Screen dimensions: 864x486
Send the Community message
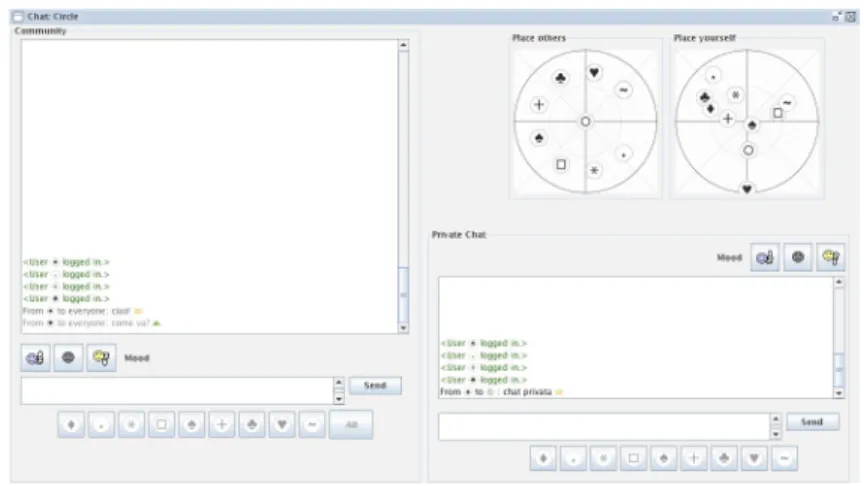375,386
